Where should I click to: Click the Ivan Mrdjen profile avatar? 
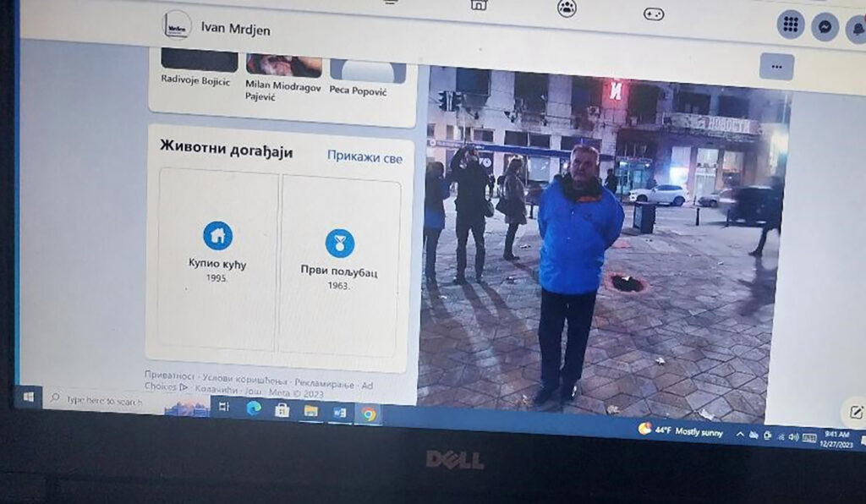point(177,25)
